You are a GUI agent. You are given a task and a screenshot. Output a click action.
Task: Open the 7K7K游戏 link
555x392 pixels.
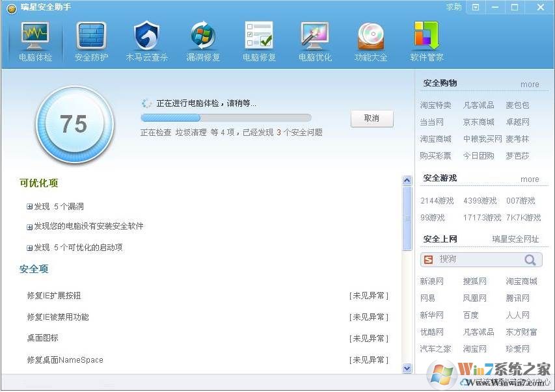(523, 218)
